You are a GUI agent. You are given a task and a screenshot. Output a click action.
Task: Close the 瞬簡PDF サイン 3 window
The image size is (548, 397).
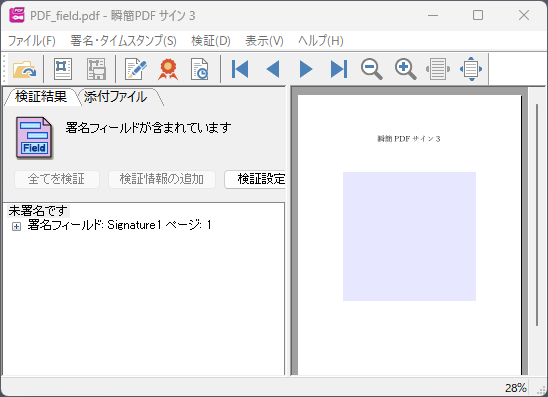[524, 15]
